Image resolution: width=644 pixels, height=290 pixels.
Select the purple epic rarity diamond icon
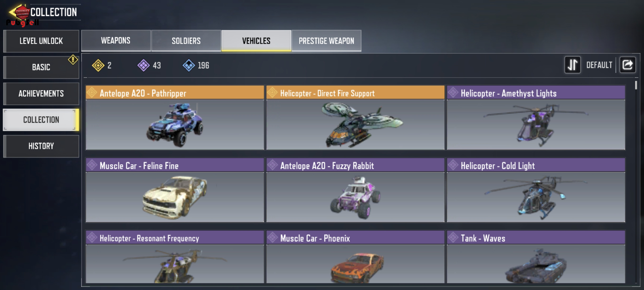143,65
